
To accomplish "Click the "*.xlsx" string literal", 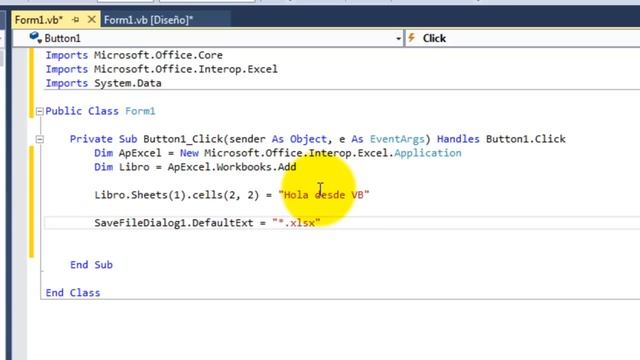I will [296, 223].
